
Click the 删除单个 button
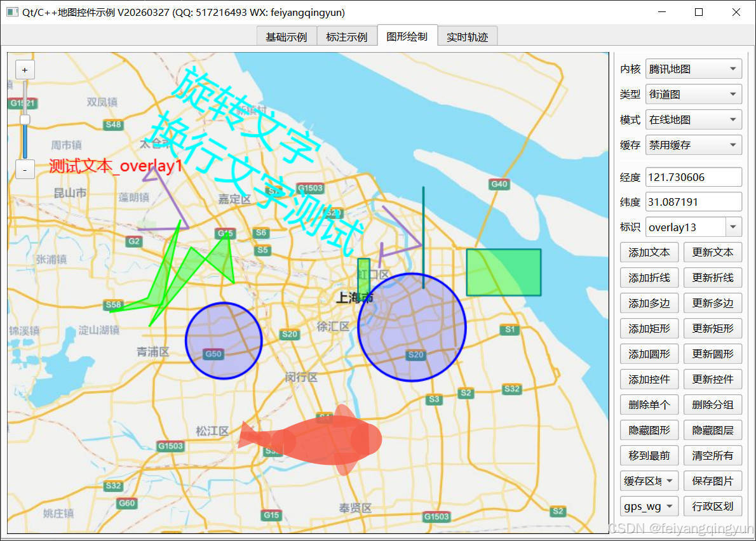(649, 405)
